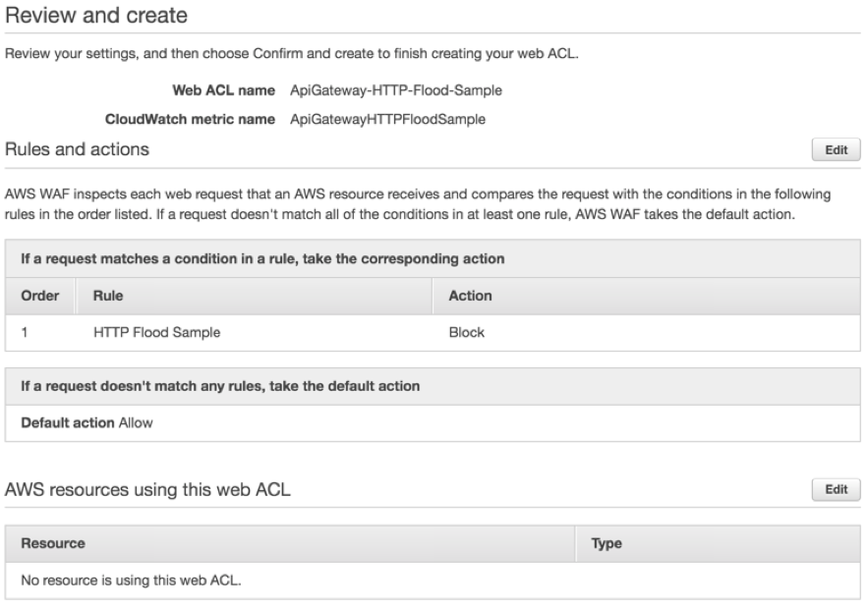
Task: Click Edit button for Rules and actions
Action: point(836,149)
